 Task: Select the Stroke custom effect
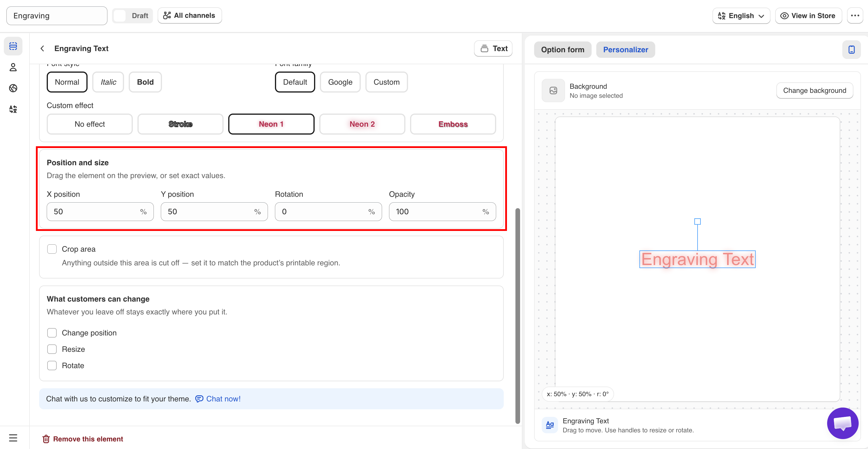click(180, 124)
